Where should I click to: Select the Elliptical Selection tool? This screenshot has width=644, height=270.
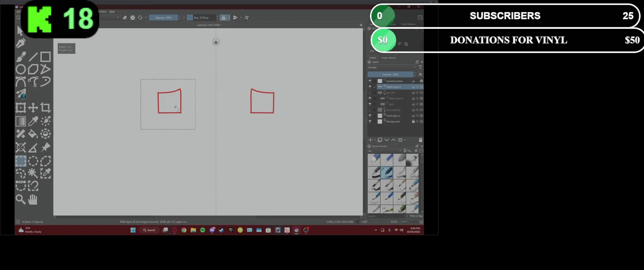(x=33, y=161)
